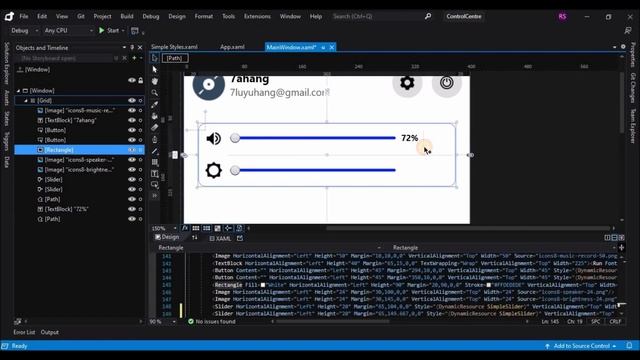Hide the [Grid] element with eye
Image resolution: width=640 pixels, height=360 pixels.
tap(131, 100)
